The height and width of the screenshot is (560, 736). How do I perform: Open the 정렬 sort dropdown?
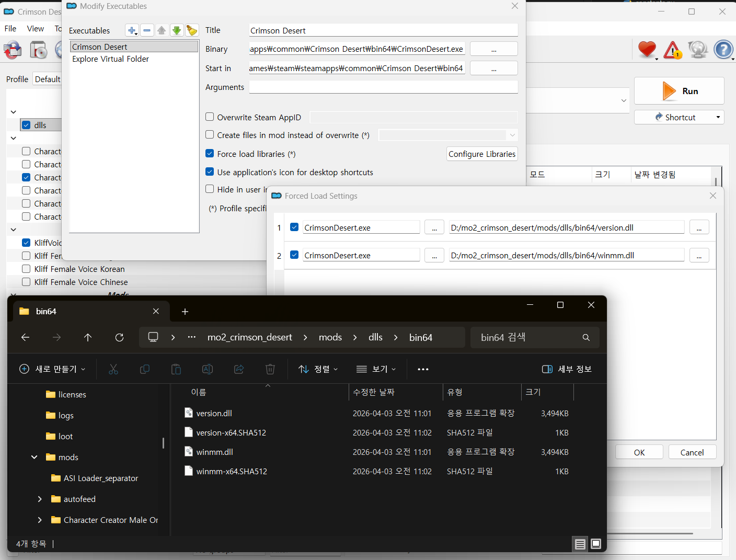[318, 369]
